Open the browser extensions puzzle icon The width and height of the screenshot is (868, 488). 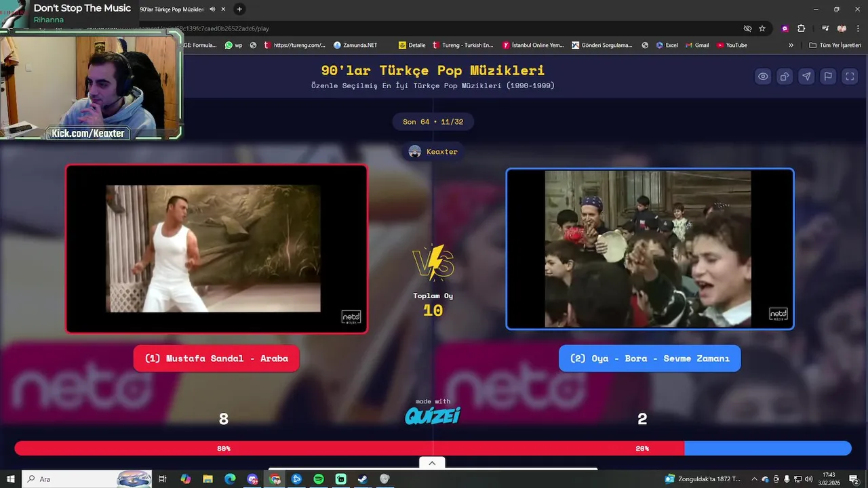801,28
